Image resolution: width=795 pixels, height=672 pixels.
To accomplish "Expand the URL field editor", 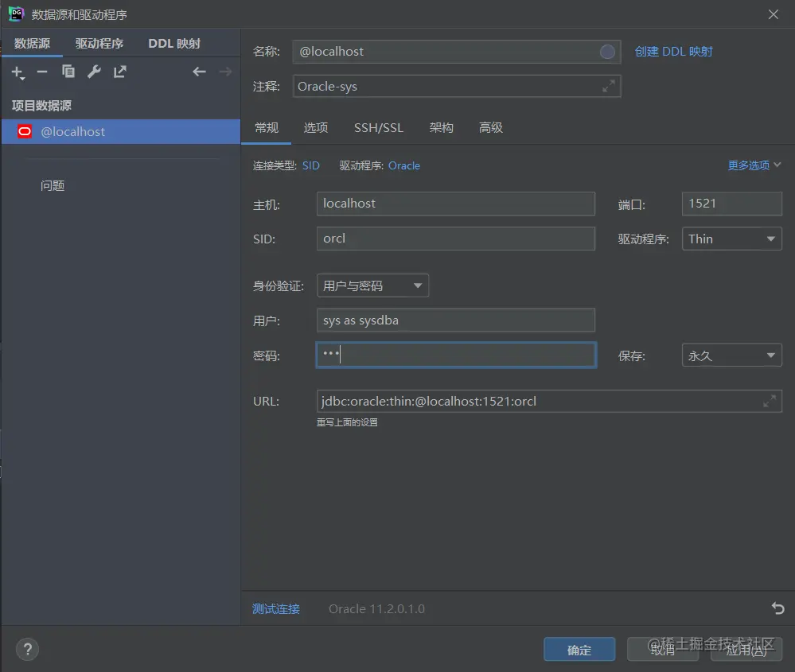I will pos(770,402).
